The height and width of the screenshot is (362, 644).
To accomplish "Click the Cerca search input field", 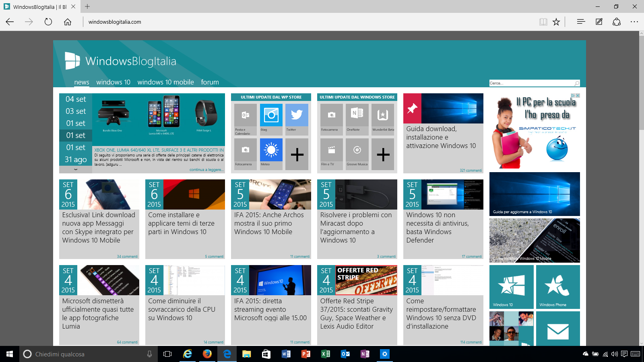I will (x=531, y=83).
